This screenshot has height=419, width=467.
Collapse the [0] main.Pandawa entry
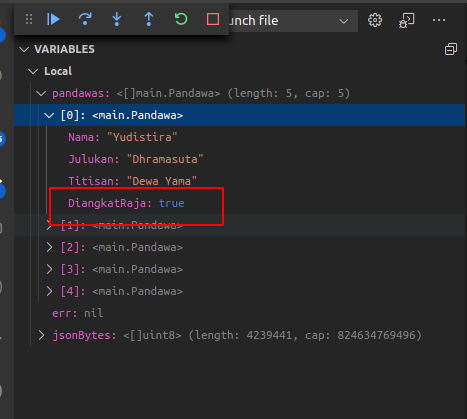(49, 115)
